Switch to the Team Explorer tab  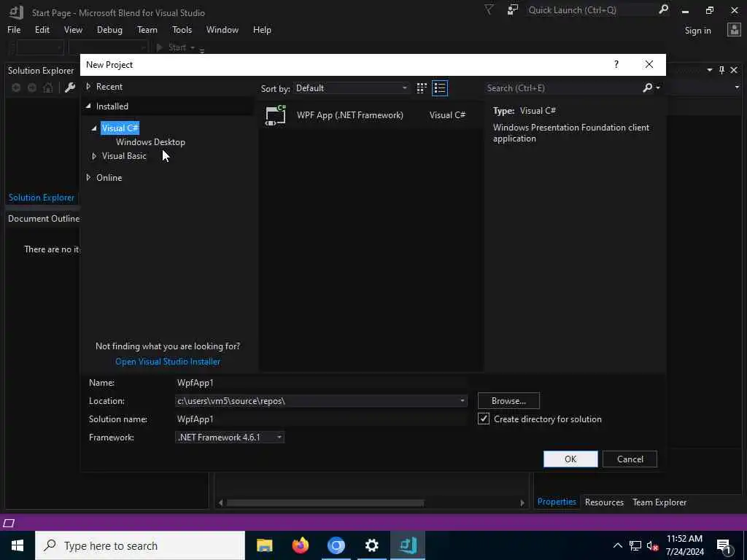659,502
